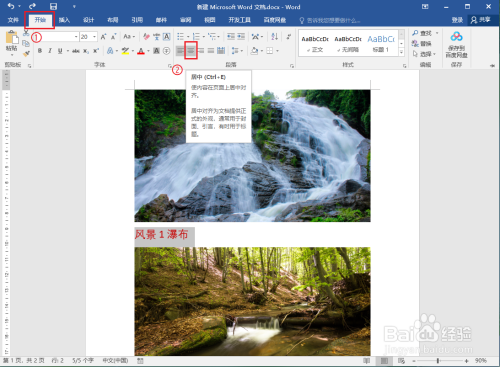
Task: Toggle Underline formatting
Action: pyautogui.click(x=60, y=51)
